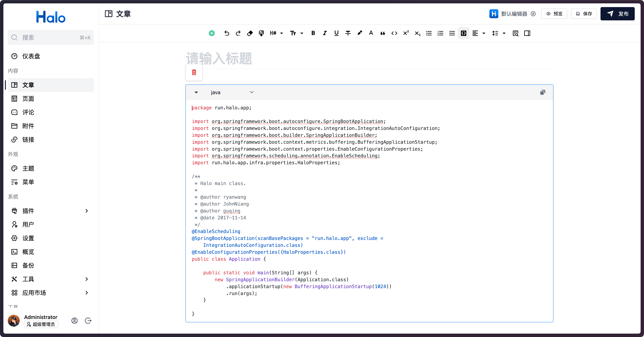This screenshot has height=337, width=644.
Task: Open the text highlight color tool
Action: [x=359, y=33]
